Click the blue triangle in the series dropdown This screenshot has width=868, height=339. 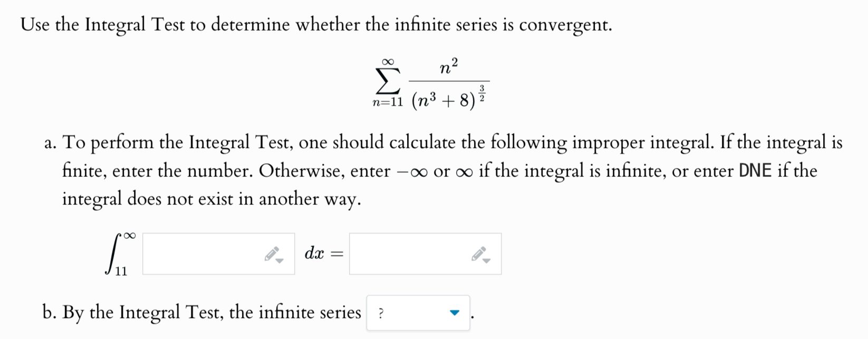455,312
